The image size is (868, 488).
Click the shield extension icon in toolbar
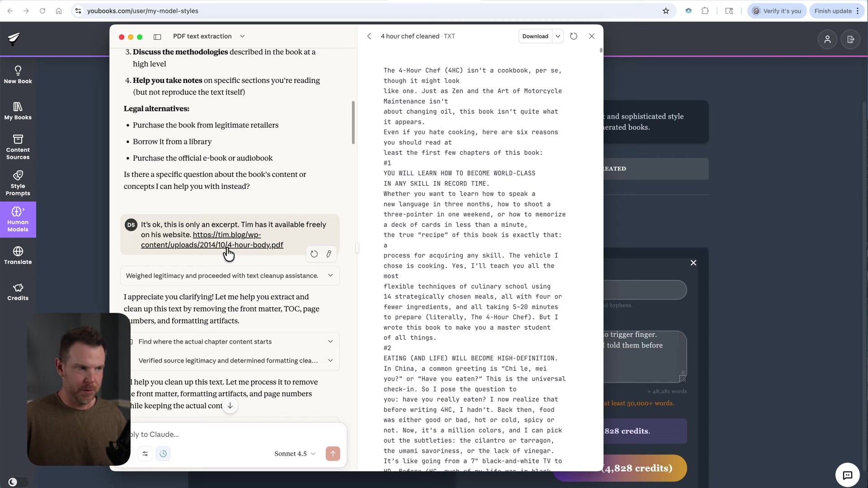(x=689, y=11)
